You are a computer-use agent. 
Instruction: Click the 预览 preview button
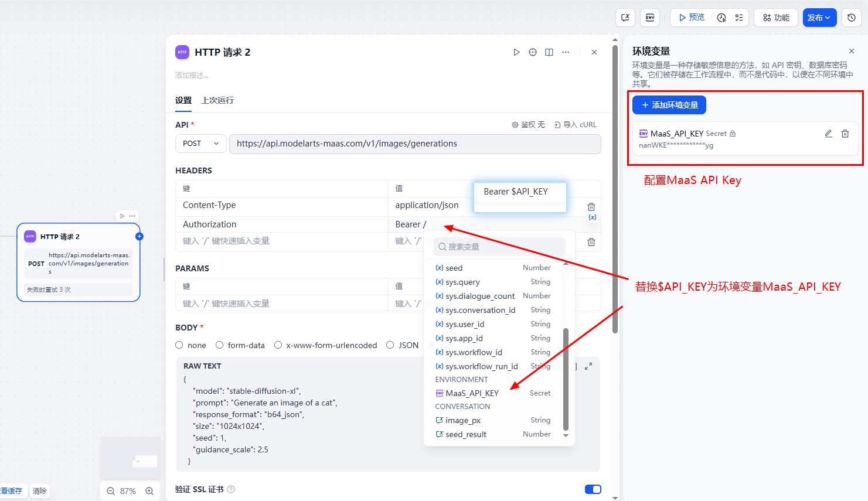[x=691, y=18]
